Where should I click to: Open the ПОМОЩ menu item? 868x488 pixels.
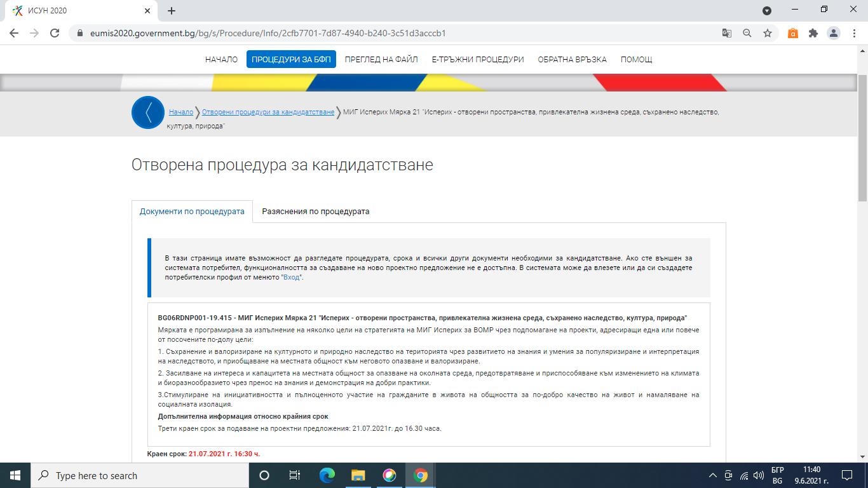[636, 59]
